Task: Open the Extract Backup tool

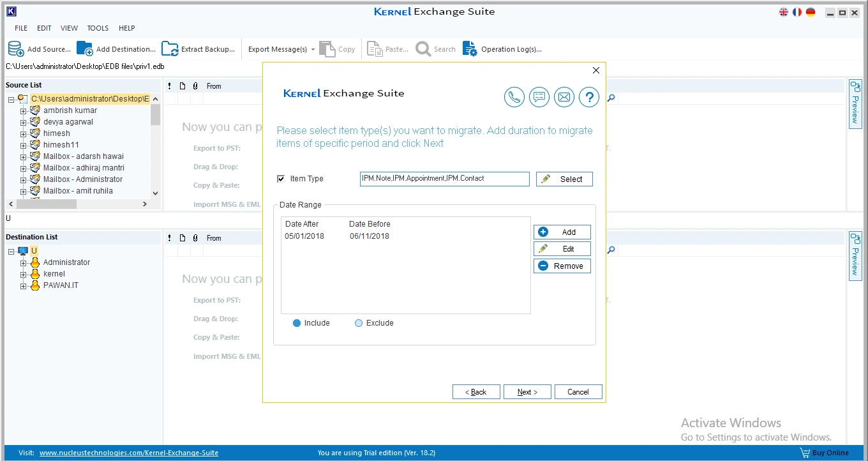Action: (x=198, y=49)
